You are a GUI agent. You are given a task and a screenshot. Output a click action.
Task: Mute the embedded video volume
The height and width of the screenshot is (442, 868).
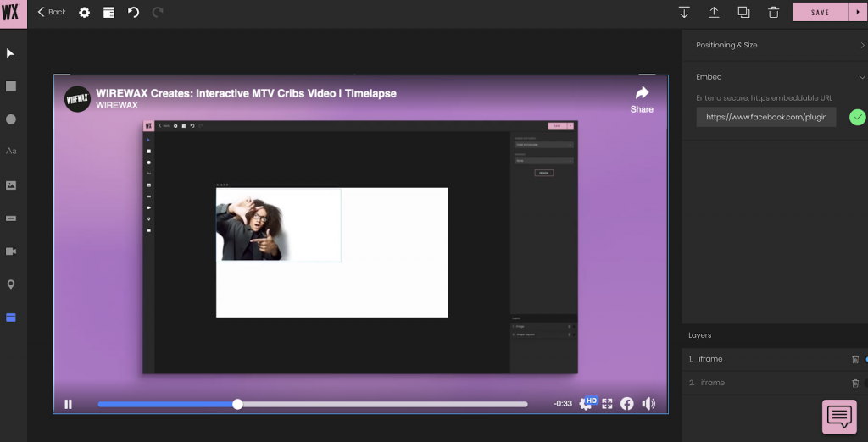tap(648, 404)
